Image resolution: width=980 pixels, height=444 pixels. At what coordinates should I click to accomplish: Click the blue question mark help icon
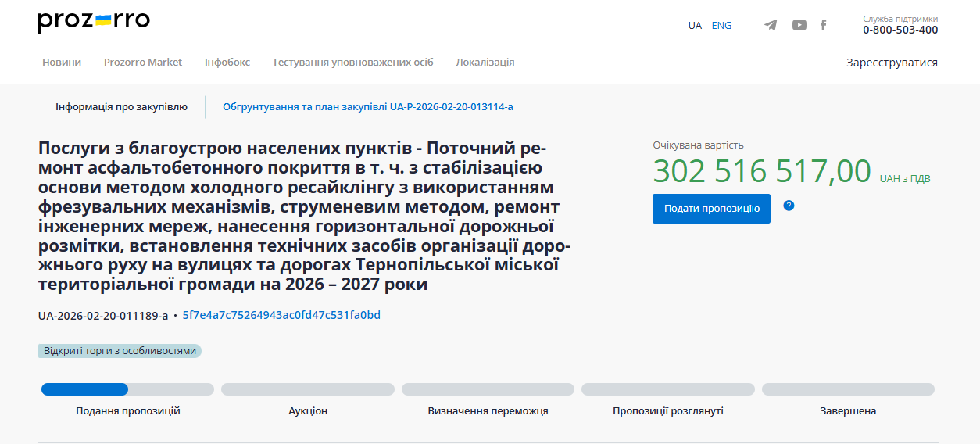(x=789, y=206)
